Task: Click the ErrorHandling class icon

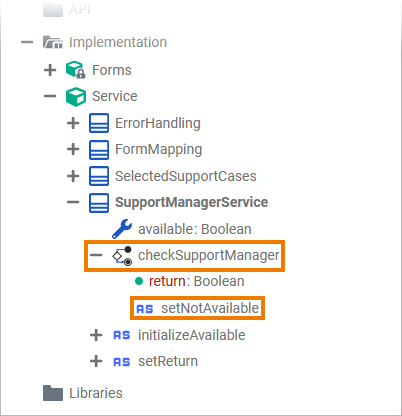Action: [x=99, y=123]
